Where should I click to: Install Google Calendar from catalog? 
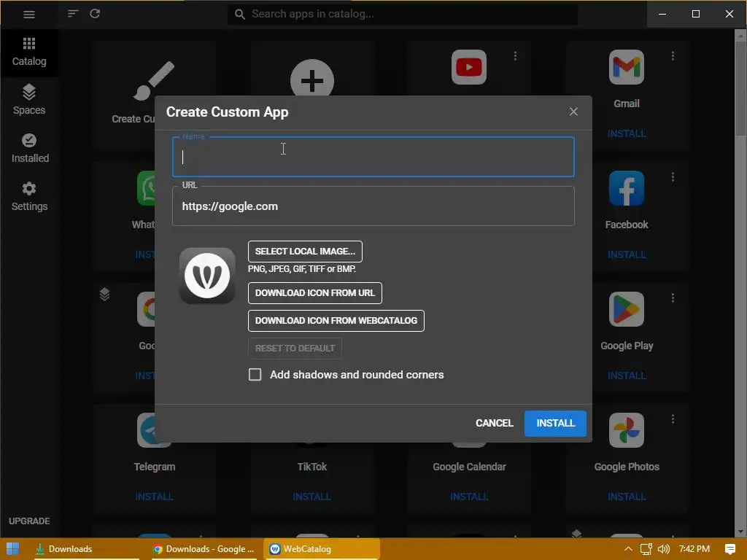point(469,497)
